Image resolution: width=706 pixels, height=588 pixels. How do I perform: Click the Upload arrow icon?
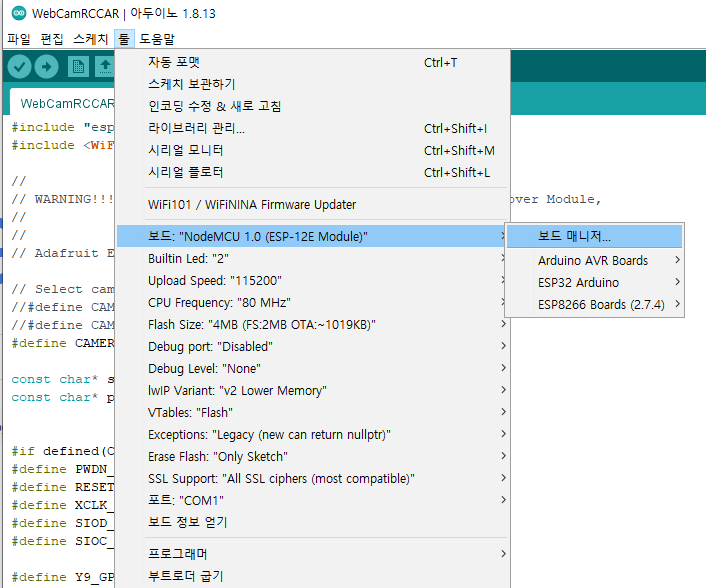(x=47, y=67)
